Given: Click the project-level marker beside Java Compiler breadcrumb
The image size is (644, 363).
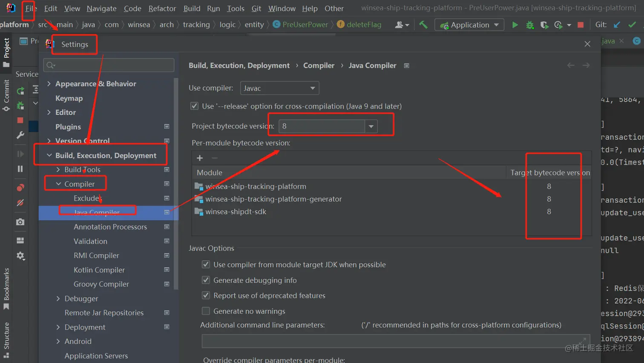Looking at the screenshot, I should (x=407, y=66).
